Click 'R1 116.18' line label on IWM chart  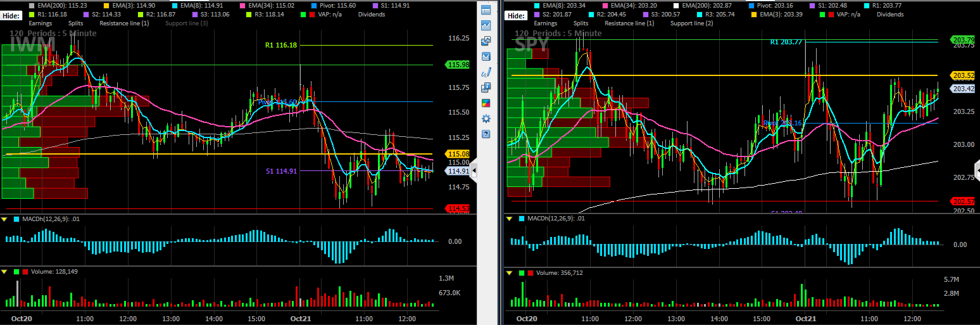tap(281, 45)
